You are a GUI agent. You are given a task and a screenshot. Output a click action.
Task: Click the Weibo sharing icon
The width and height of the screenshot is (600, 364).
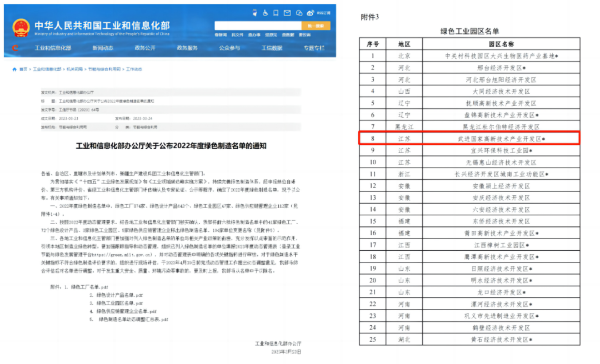coord(311,12)
